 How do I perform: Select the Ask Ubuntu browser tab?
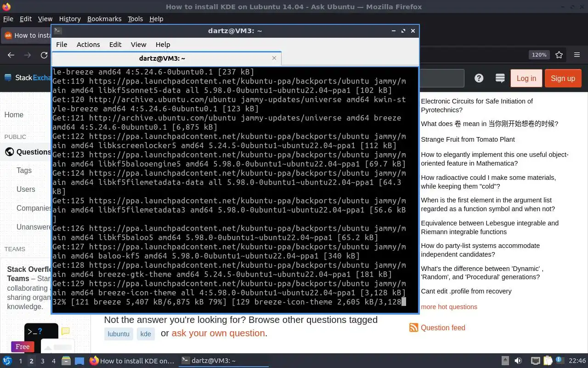[27, 35]
